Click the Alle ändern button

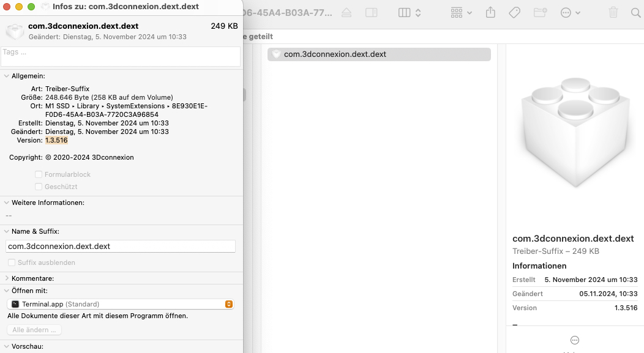(34, 330)
